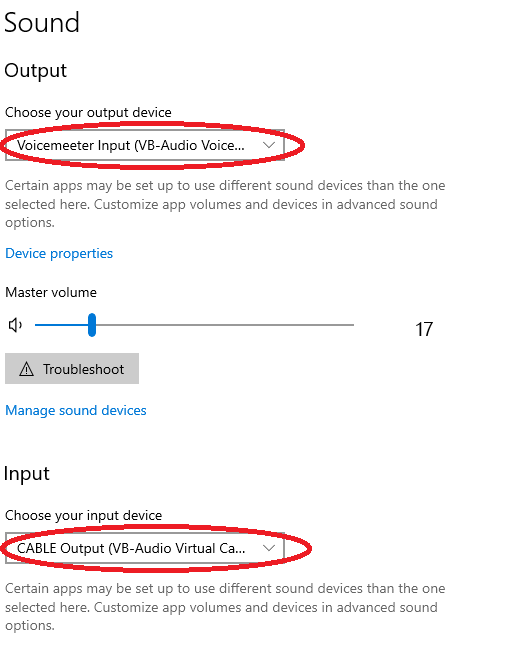
Task: Click the volume level number 17
Action: pos(424,329)
